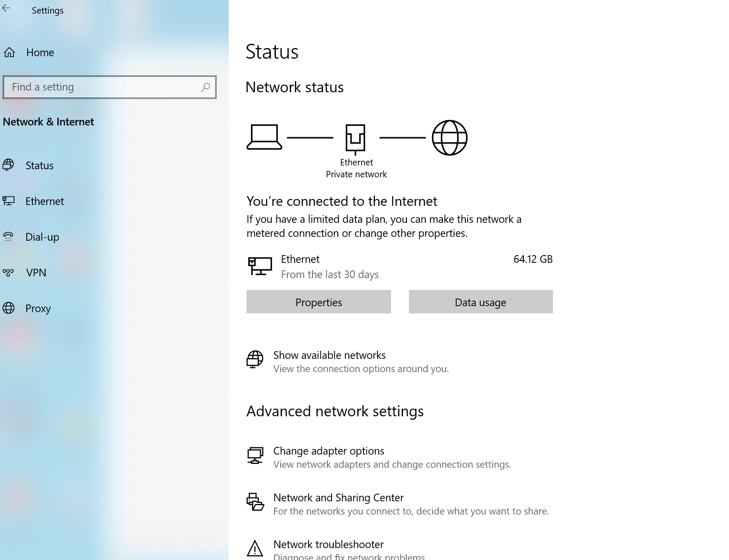Click the Internet globe icon in diagram
This screenshot has width=729, height=560.
coord(450,138)
